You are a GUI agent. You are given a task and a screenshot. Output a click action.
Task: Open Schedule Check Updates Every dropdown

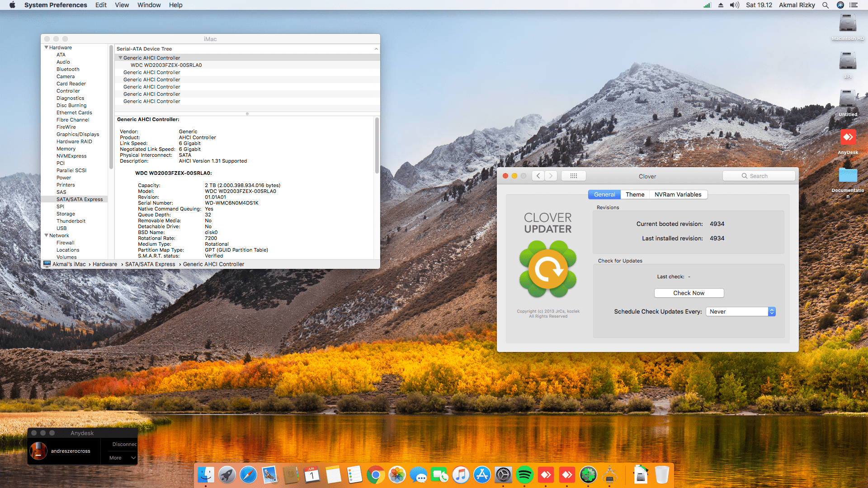pyautogui.click(x=741, y=312)
